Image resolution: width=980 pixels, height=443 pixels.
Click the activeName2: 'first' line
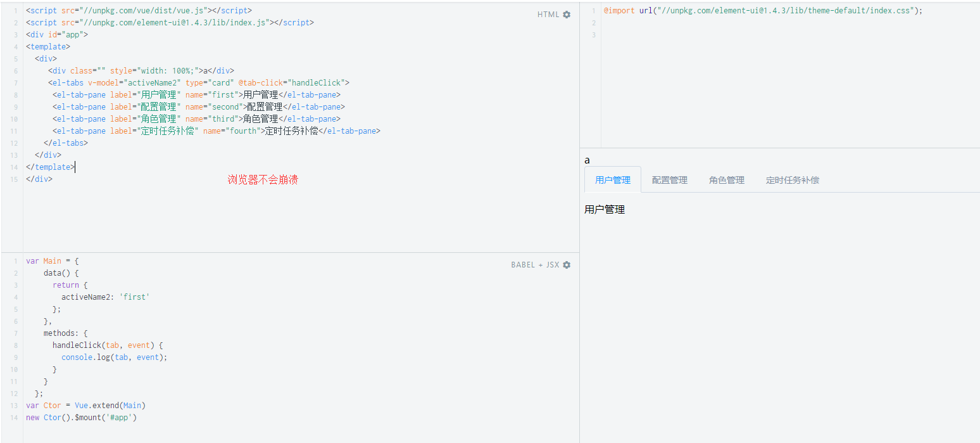click(x=106, y=297)
